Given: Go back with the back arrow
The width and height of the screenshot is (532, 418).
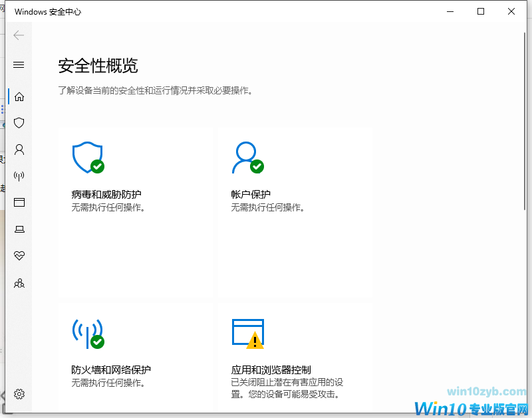Looking at the screenshot, I should (x=19, y=35).
